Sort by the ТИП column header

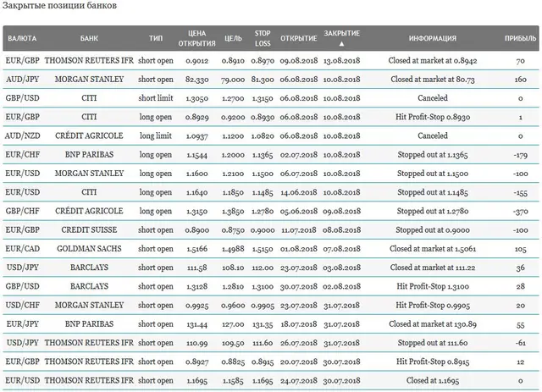156,38
